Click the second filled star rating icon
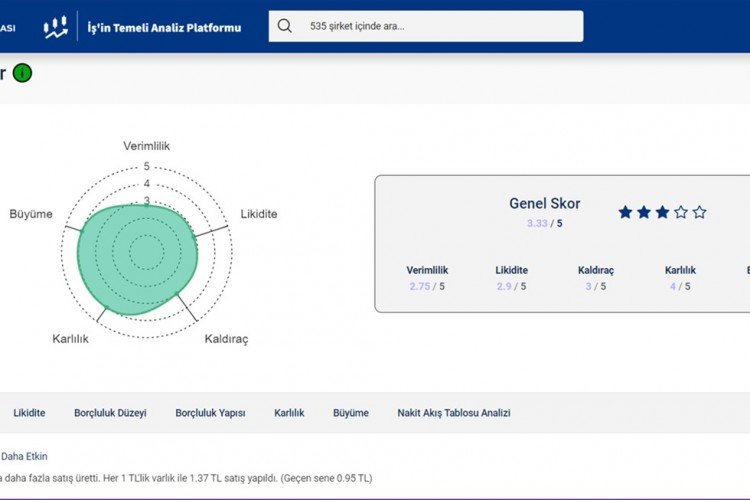This screenshot has width=750, height=500. coord(644,212)
